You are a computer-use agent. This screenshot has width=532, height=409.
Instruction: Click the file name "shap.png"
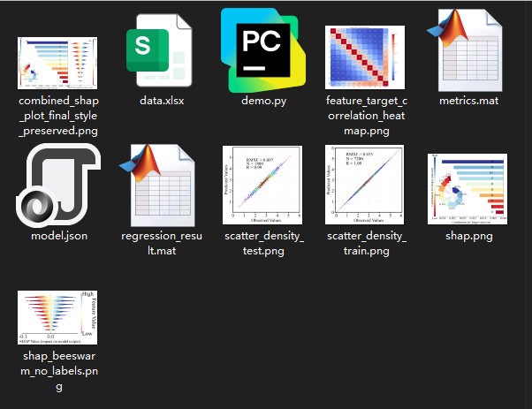tap(469, 235)
